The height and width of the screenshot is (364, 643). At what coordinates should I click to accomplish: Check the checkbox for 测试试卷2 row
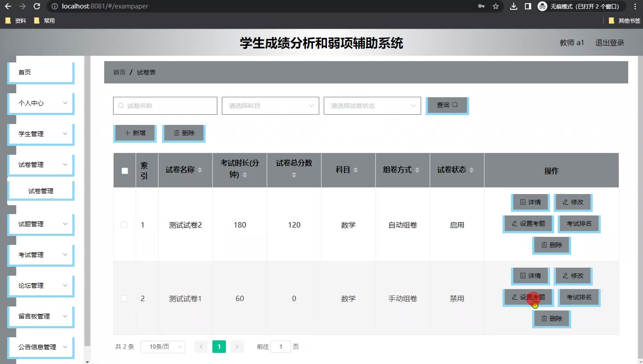pyautogui.click(x=124, y=225)
